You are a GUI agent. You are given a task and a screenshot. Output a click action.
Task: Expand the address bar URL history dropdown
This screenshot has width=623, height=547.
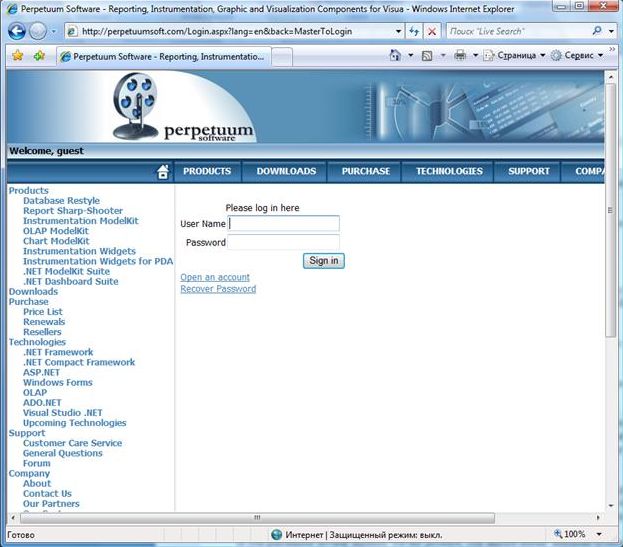click(x=398, y=31)
